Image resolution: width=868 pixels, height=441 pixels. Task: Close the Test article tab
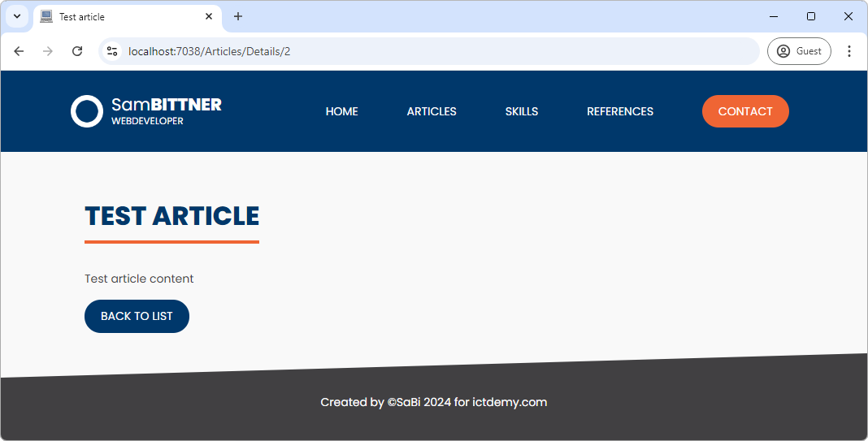[x=209, y=16]
